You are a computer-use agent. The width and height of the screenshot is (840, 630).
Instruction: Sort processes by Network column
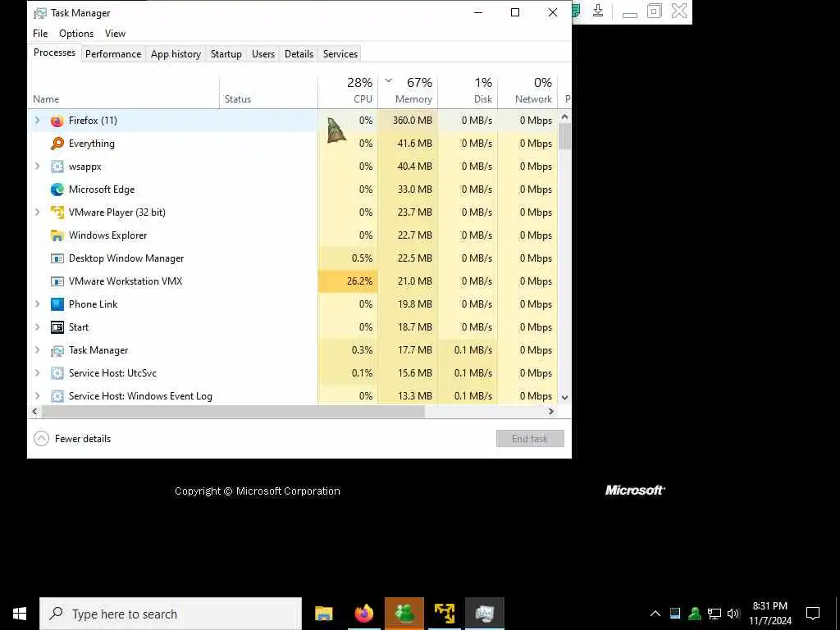point(527,93)
